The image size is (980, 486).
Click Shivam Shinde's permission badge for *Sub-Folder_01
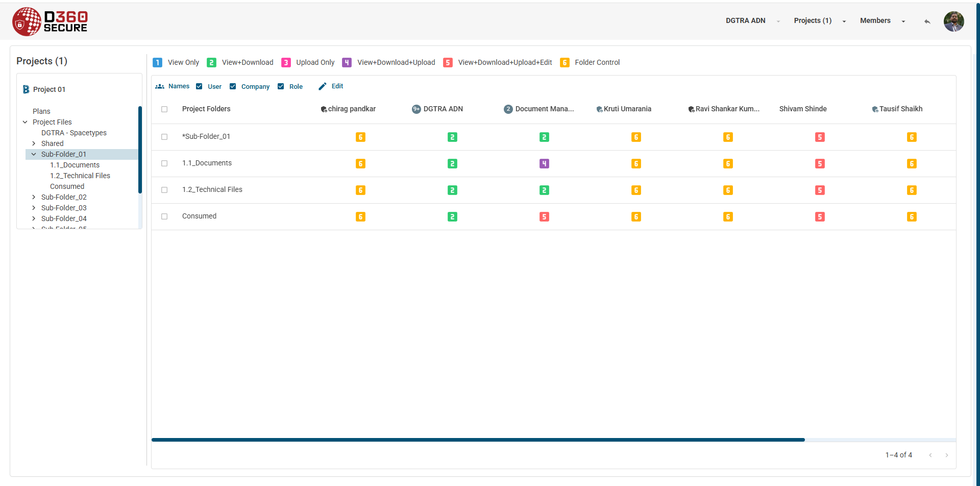[820, 137]
